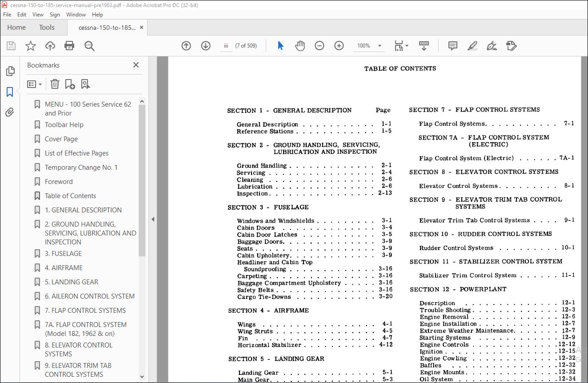This screenshot has height=383, width=588.
Task: Click 'Trouble Shooting' contents entry
Action: 445,310
